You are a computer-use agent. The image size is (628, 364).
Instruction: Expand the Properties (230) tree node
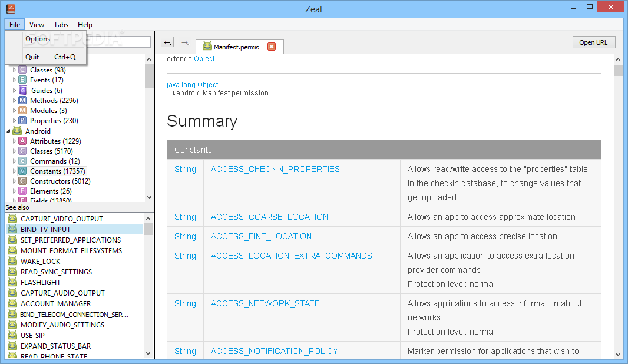pyautogui.click(x=14, y=120)
